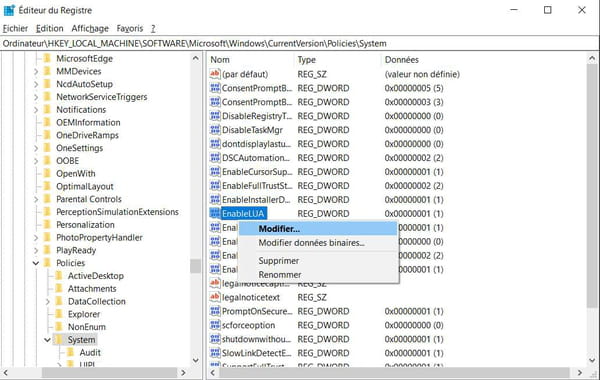Viewport: 600px width, 380px height.
Task: Choose Renommer in the context menu
Action: pos(280,275)
